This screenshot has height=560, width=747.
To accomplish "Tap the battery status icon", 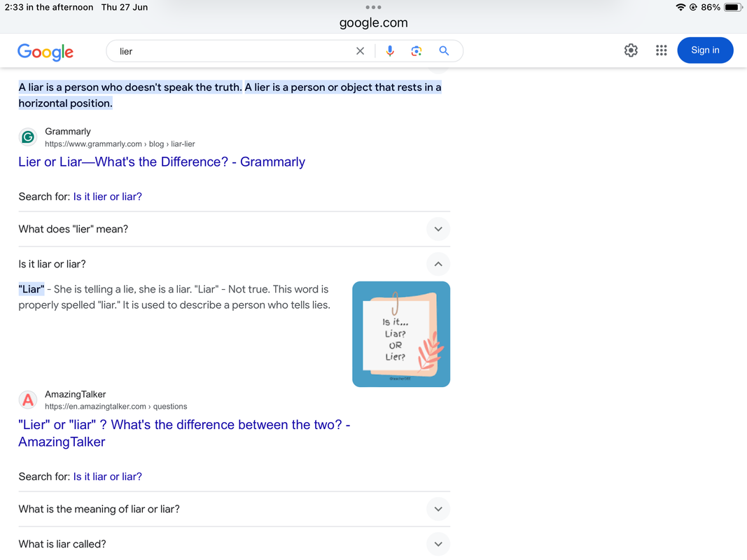I will (733, 7).
